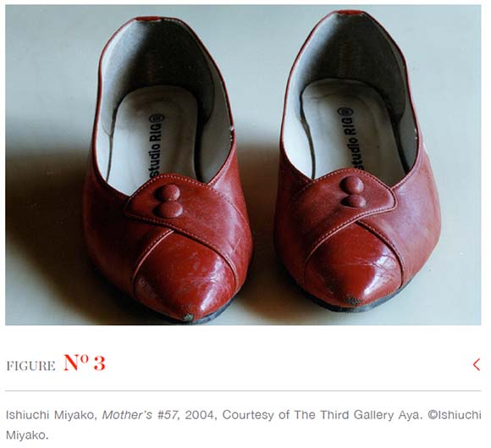Click the red left chevron arrow

point(477,365)
